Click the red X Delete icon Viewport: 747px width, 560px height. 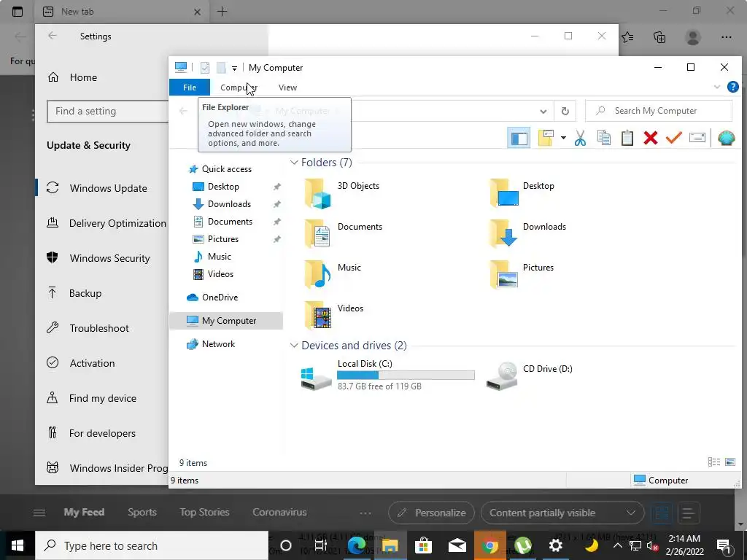(650, 138)
